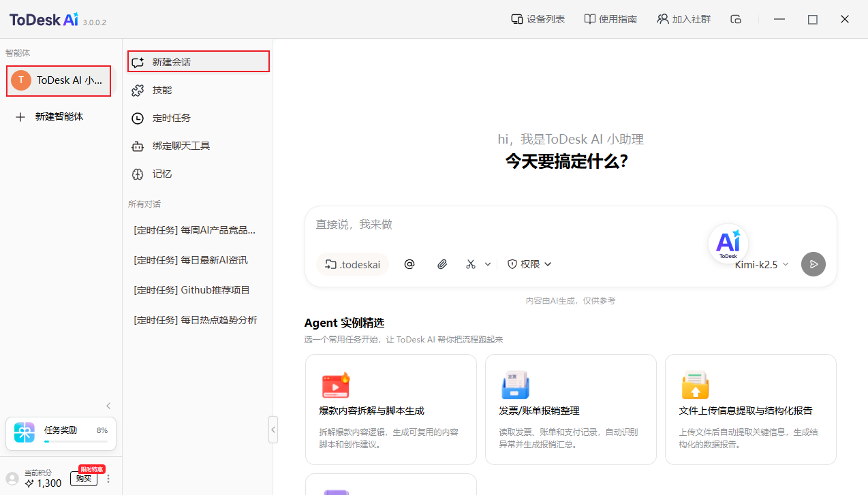Click the ToDesk AI logo in title bar

tap(44, 20)
